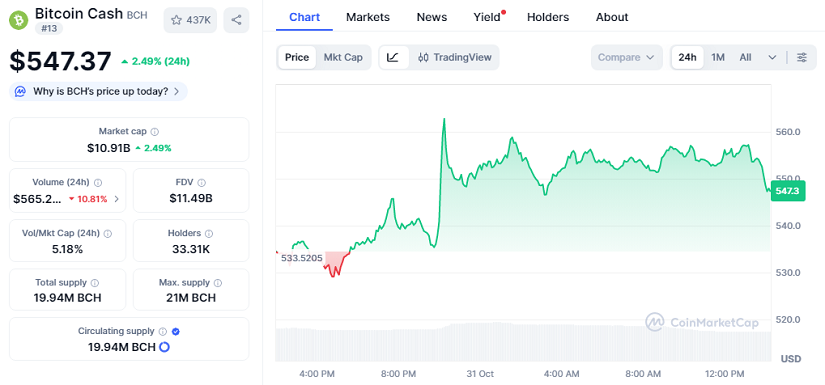
Task: Click the USD currency label
Action: coord(791,359)
